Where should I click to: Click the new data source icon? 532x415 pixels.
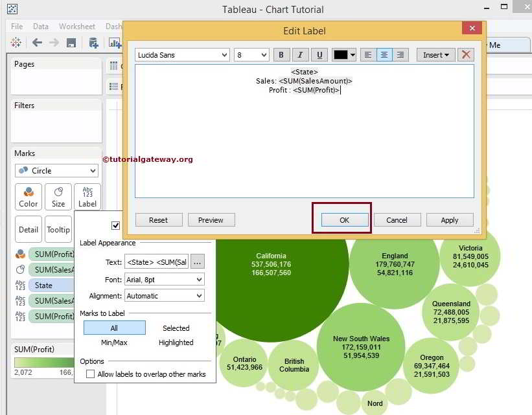(x=93, y=43)
